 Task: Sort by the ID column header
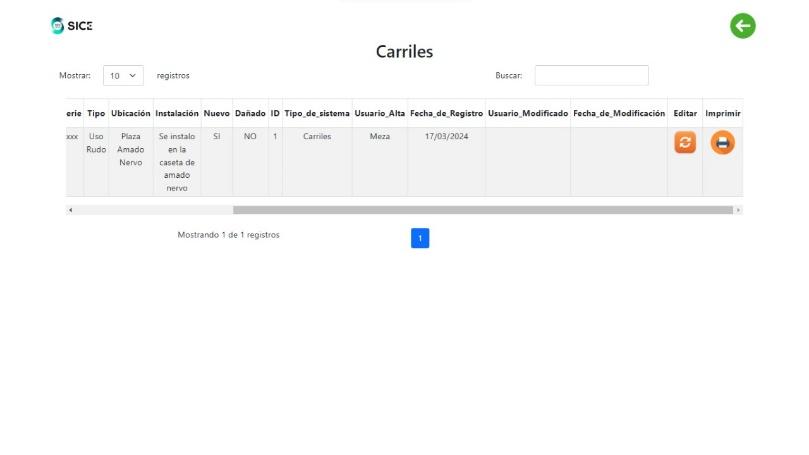click(275, 113)
